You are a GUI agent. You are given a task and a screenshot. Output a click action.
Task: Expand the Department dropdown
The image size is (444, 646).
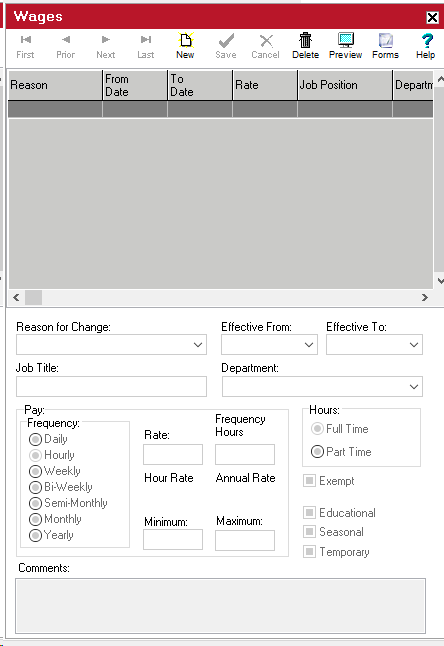click(414, 386)
